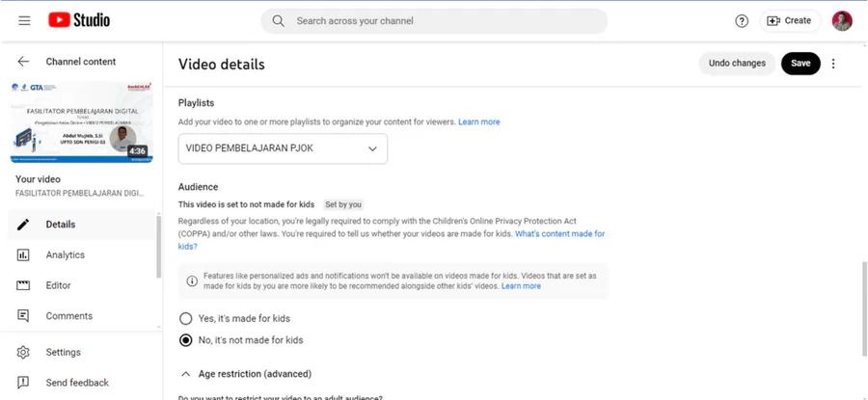The image size is (868, 400).
Task: Click the search across your channel field
Action: coord(434,20)
